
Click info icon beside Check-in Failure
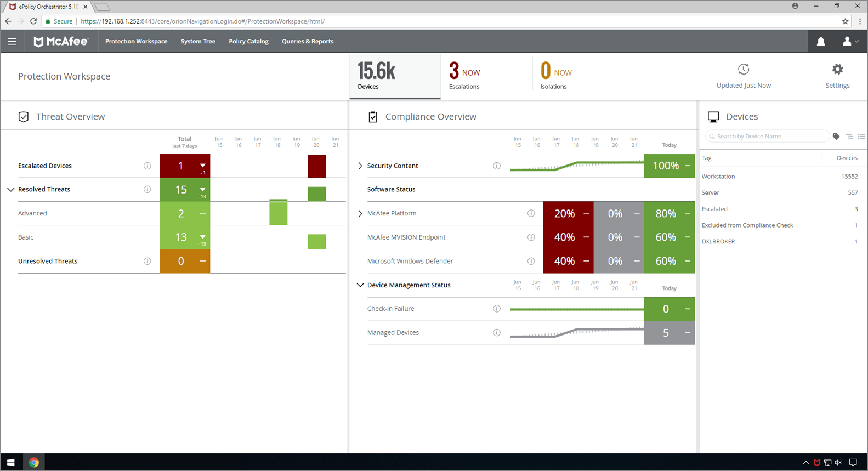tap(497, 309)
